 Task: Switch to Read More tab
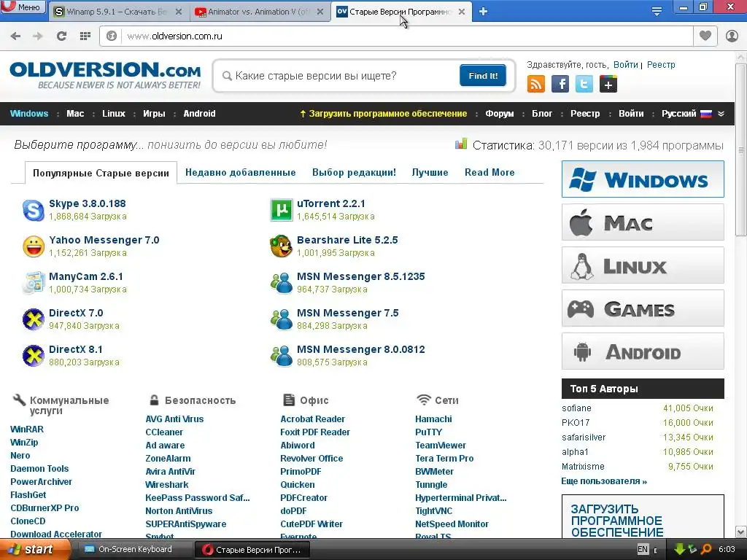[x=489, y=172]
